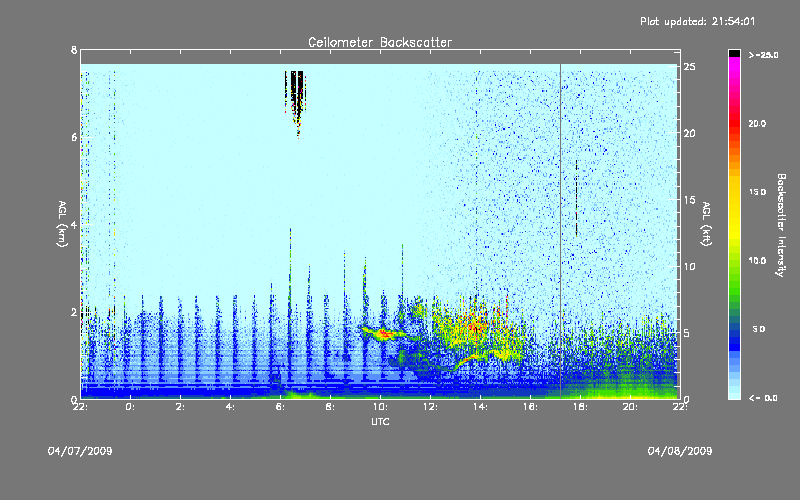Click the '2:' tick on the UTC axis
This screenshot has height=500, width=800.
coord(181,407)
